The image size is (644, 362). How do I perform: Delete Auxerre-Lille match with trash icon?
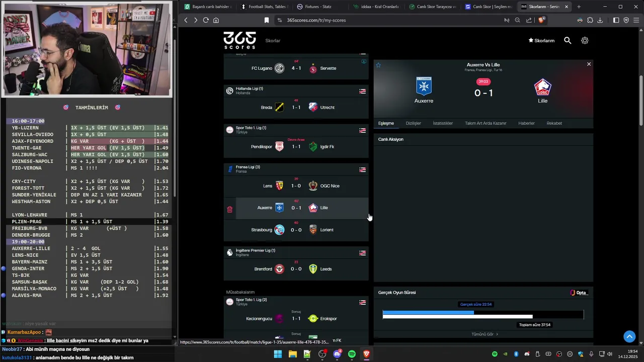pyautogui.click(x=230, y=209)
